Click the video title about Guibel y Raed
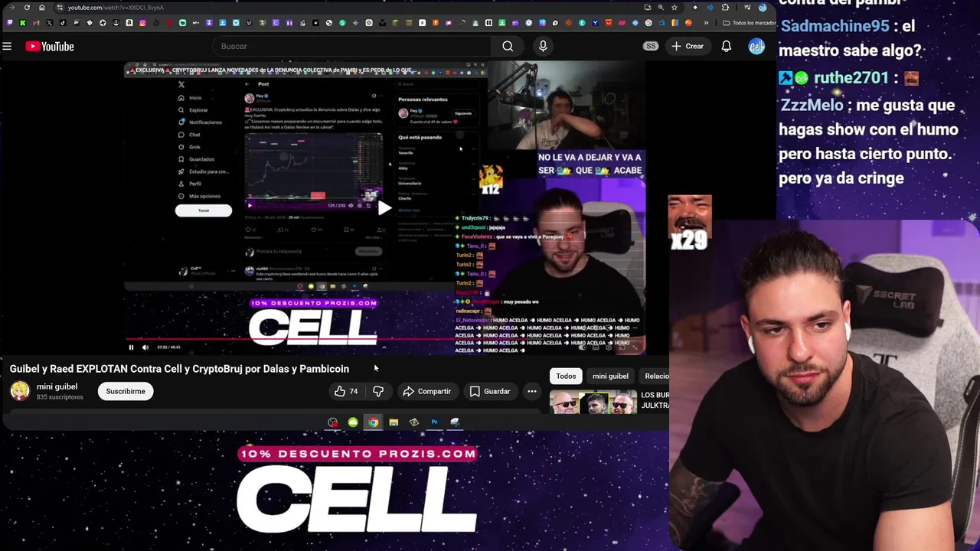This screenshot has height=551, width=980. (x=179, y=369)
